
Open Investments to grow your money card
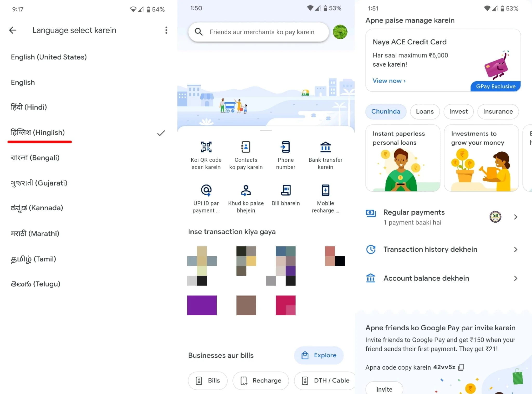tap(481, 158)
